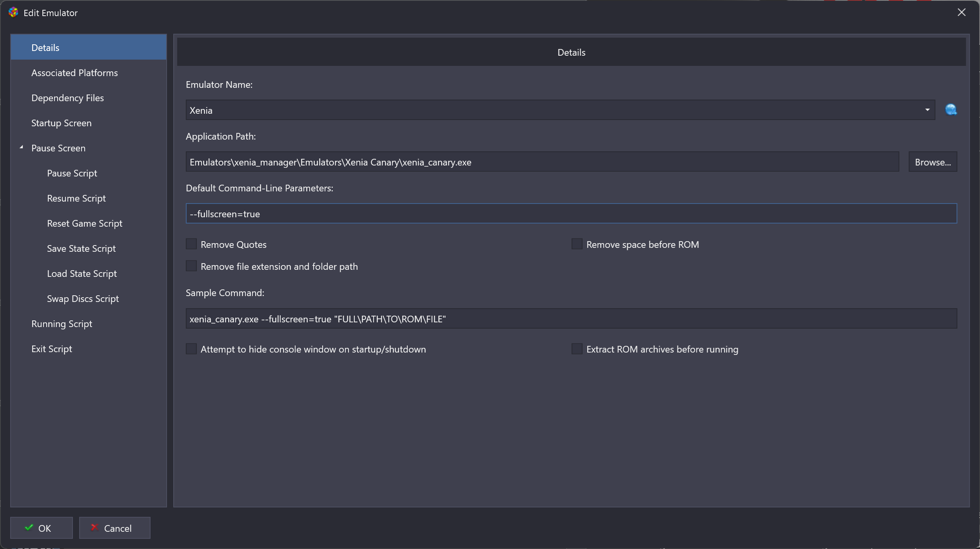Open the Emulator Name dropdown arrow

[x=927, y=110]
